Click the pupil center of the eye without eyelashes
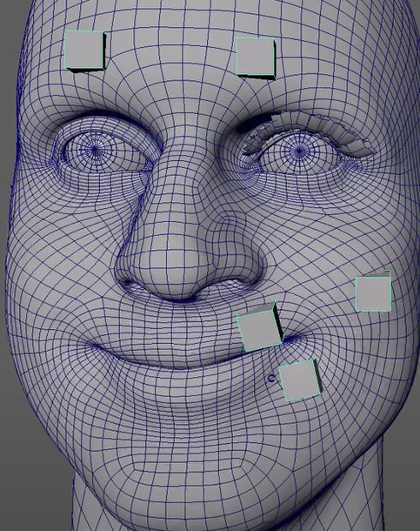420x531 pixels. [x=95, y=148]
